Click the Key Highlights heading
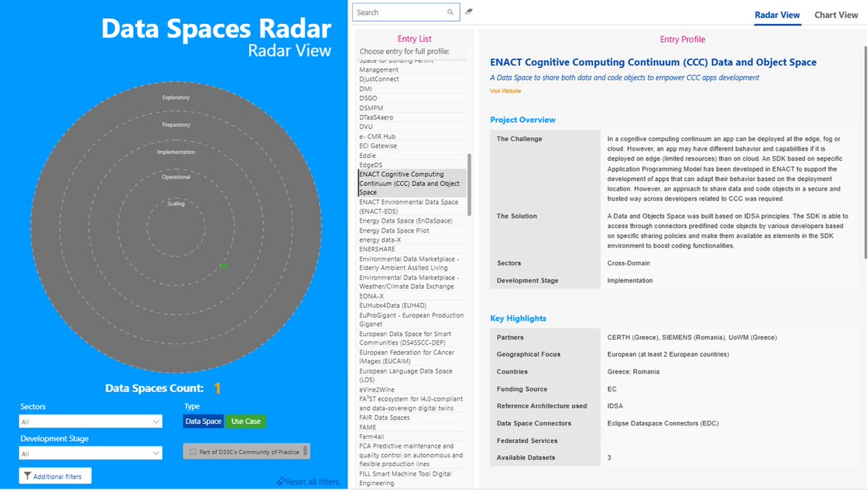The image size is (868, 490). click(x=518, y=318)
